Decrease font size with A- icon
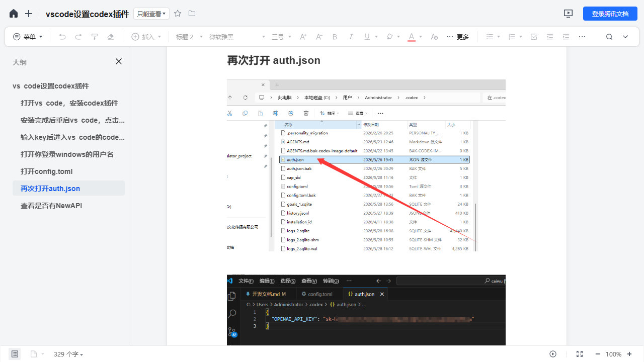Image resolution: width=644 pixels, height=362 pixels. click(319, 37)
